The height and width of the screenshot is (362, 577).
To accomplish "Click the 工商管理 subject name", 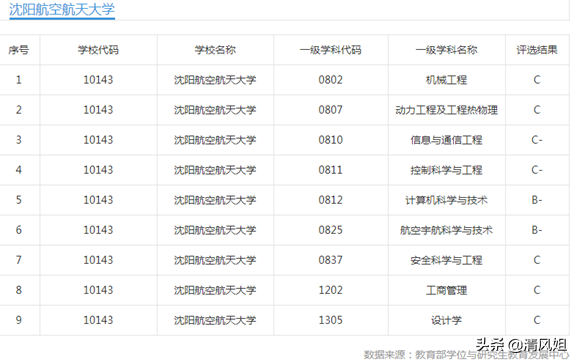I will (446, 290).
